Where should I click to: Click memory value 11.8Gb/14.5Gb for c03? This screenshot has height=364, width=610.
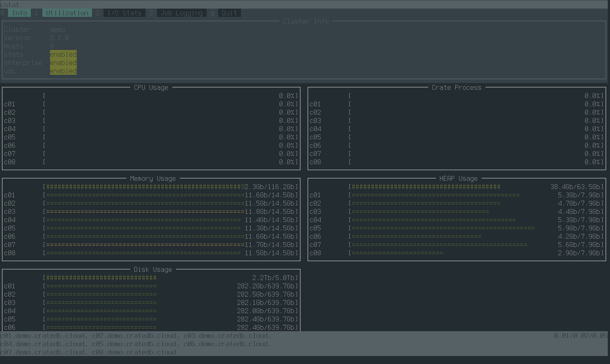point(270,212)
